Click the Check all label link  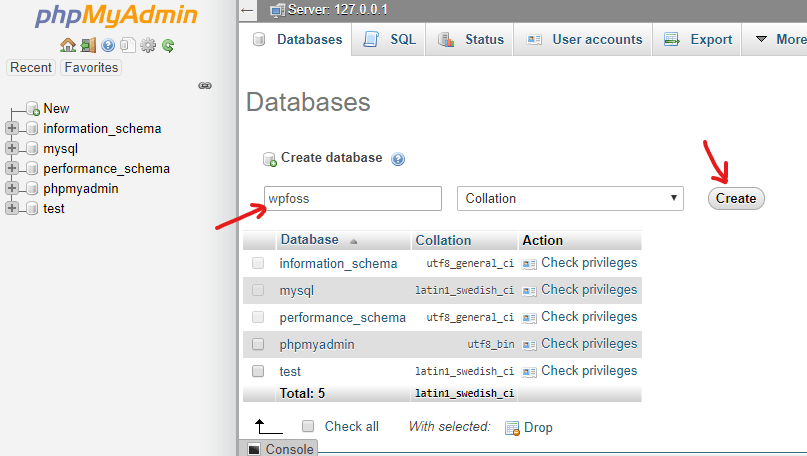[352, 427]
